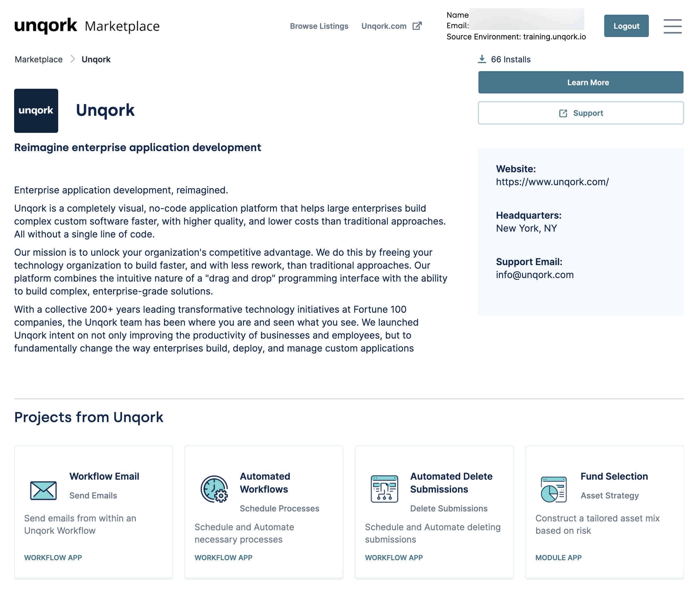Open the Workflow Email project title
This screenshot has height=589, width=700.
click(104, 476)
